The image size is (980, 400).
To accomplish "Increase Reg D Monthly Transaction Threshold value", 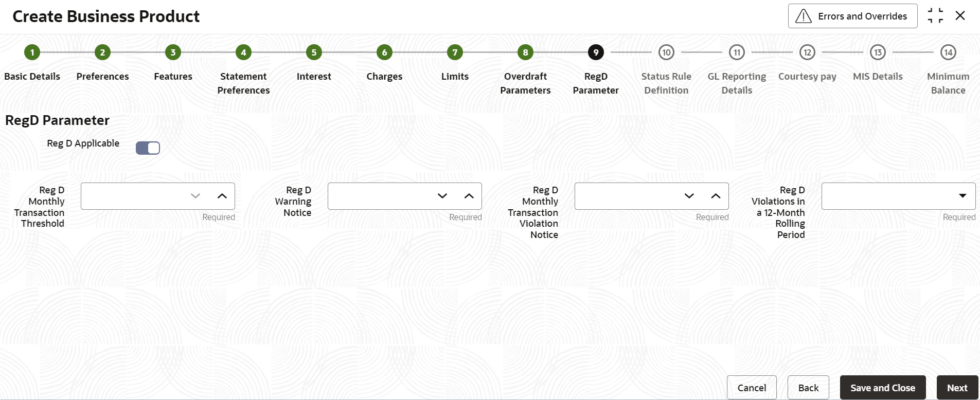I will point(222,196).
